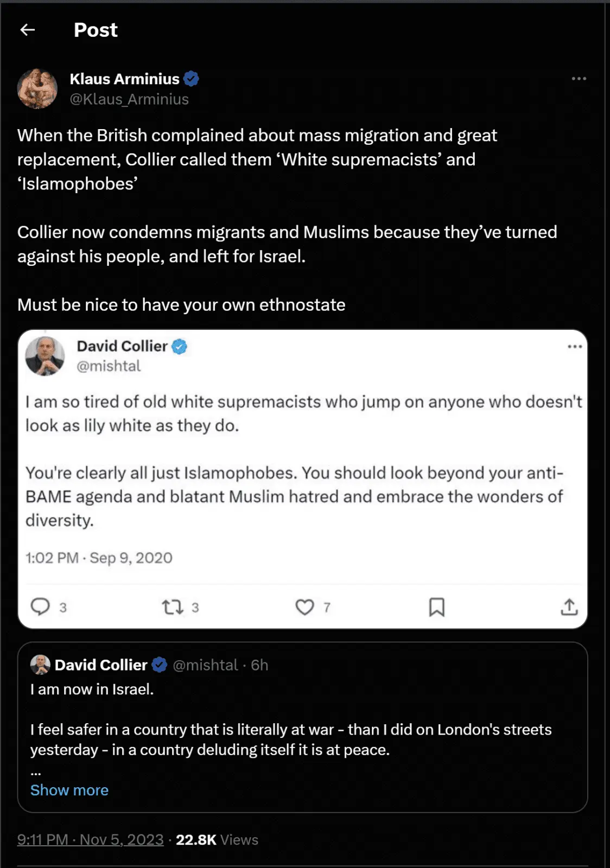Open Klaus Arminius post options menu
Image resolution: width=610 pixels, height=868 pixels.
(x=579, y=79)
